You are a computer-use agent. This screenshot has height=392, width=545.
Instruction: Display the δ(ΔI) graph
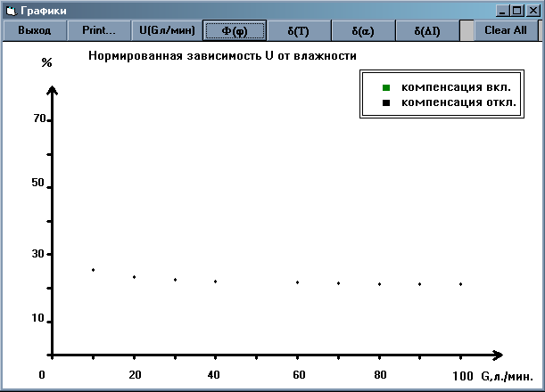tap(427, 30)
